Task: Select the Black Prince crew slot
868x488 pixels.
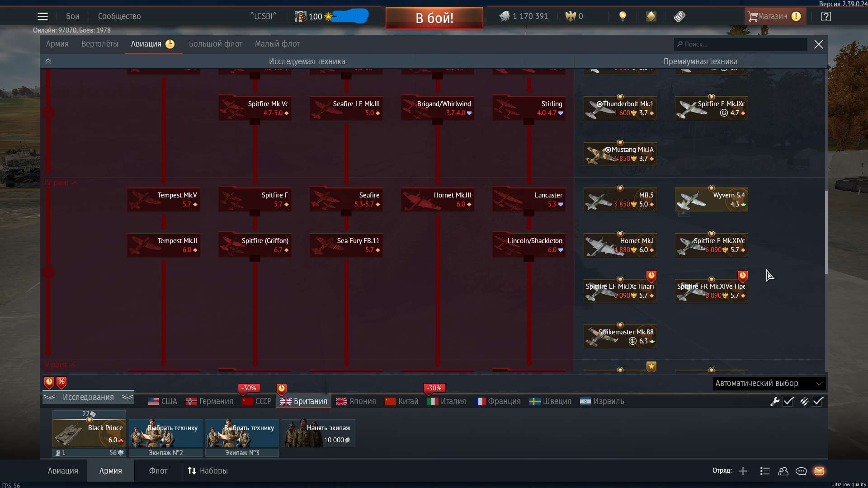Action: click(89, 433)
